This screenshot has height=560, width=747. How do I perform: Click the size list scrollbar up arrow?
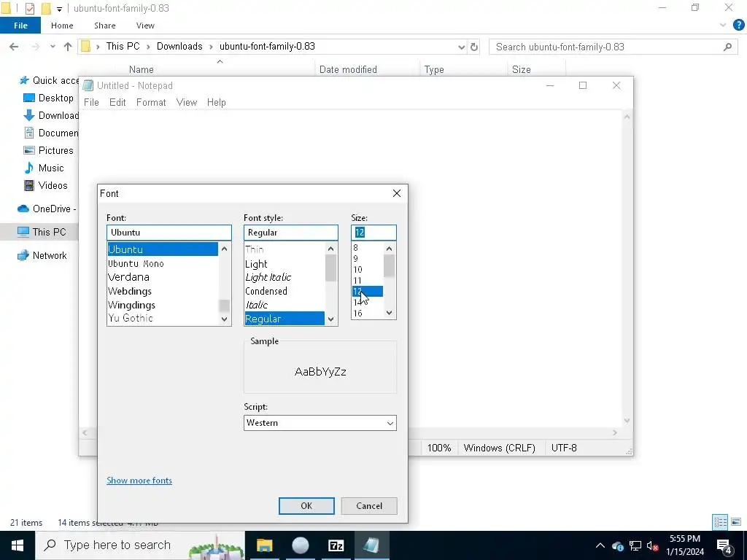pos(390,249)
